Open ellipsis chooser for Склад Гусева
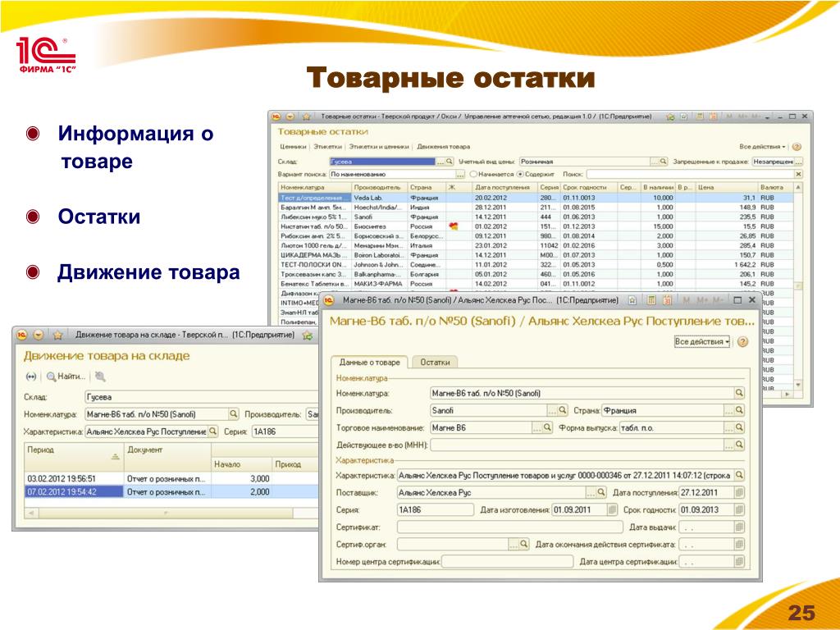840x630 pixels. click(x=441, y=162)
